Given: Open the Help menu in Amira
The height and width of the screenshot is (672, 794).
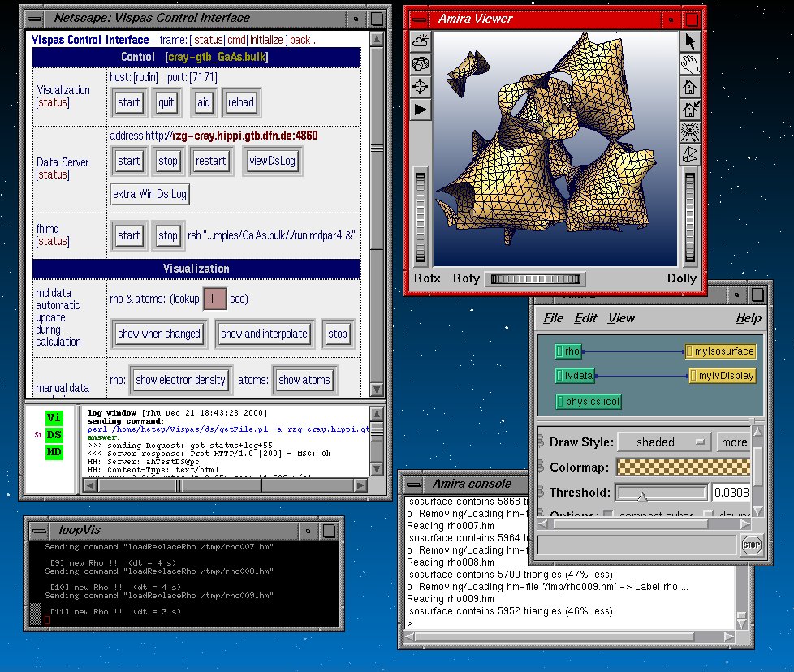Looking at the screenshot, I should [x=748, y=318].
